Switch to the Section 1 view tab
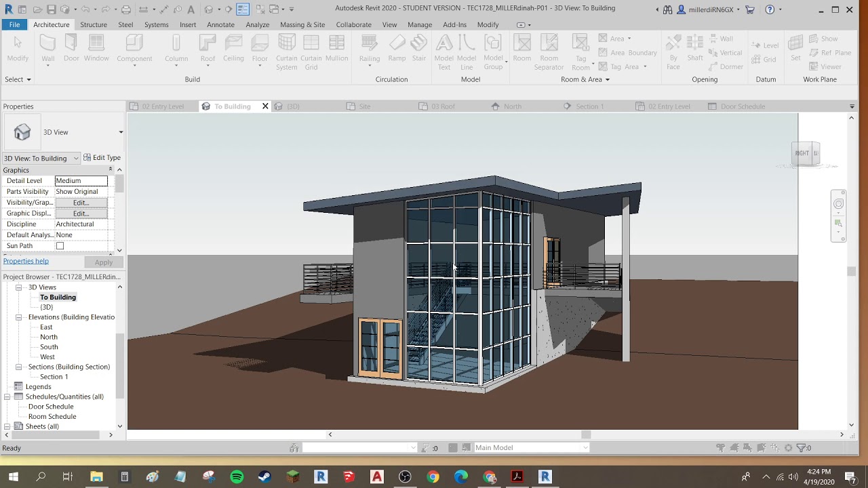This screenshot has height=488, width=868. [x=589, y=106]
